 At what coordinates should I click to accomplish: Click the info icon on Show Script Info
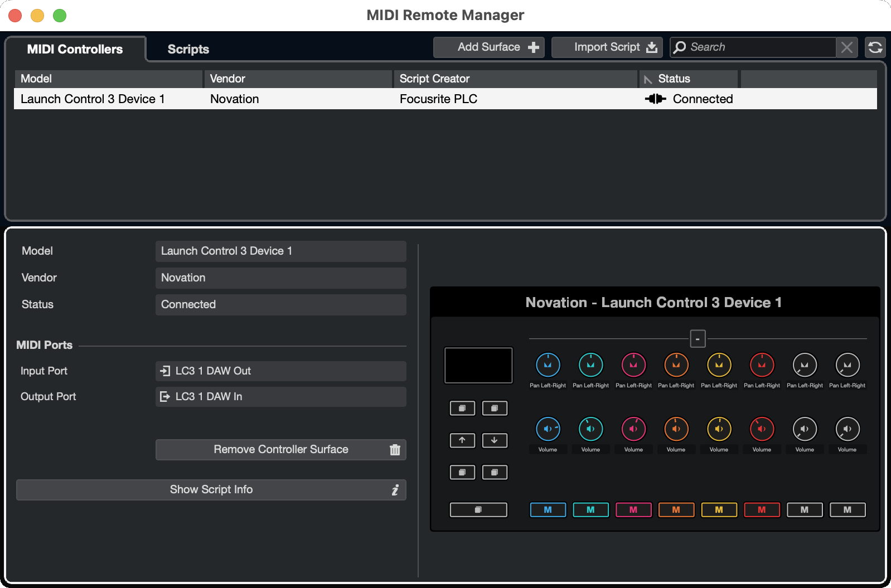coord(395,490)
